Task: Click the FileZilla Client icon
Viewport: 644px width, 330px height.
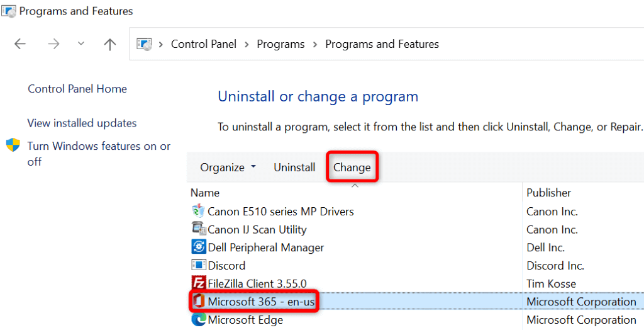Action: 198,283
